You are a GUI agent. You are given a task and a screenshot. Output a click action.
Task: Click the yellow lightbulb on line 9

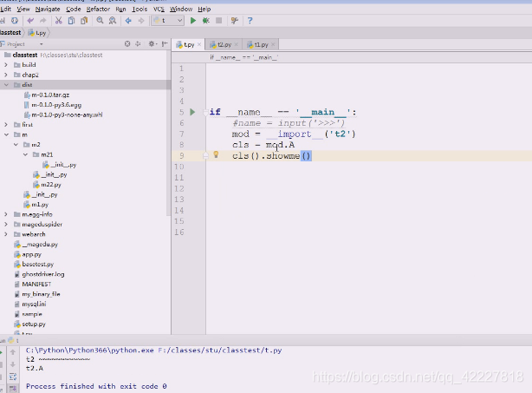point(216,155)
